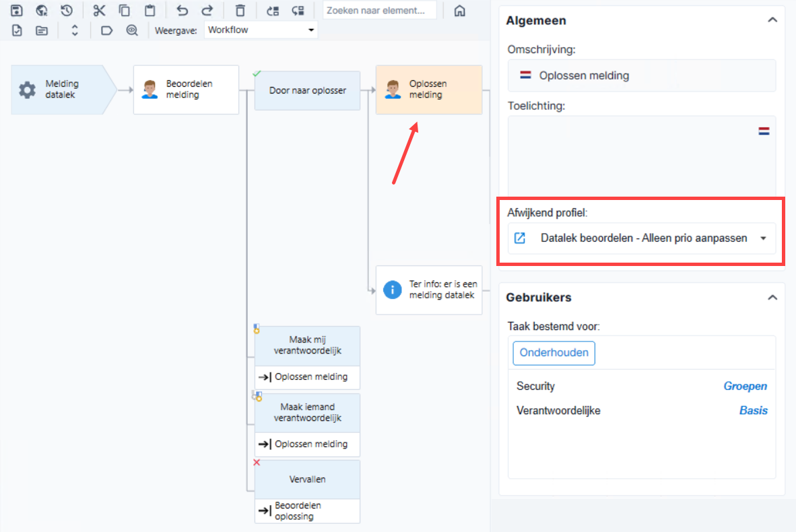
Task: Open linked profile via external-link icon
Action: 520,238
